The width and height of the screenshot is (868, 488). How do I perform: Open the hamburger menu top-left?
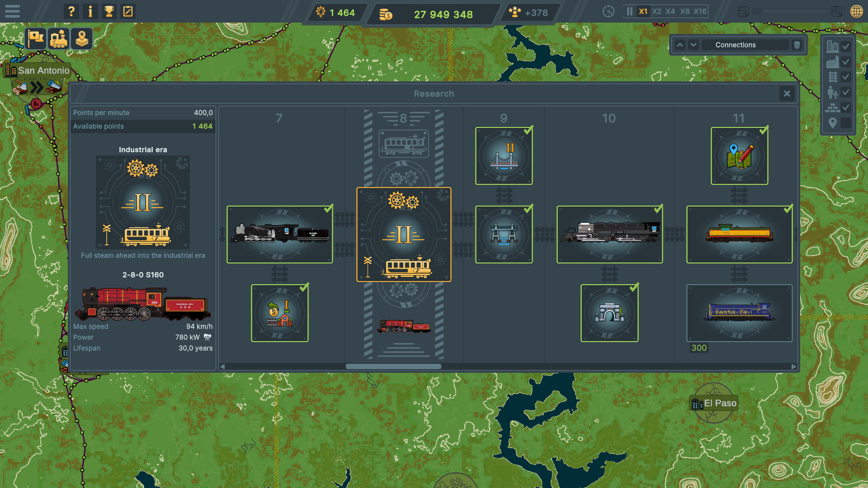click(12, 11)
